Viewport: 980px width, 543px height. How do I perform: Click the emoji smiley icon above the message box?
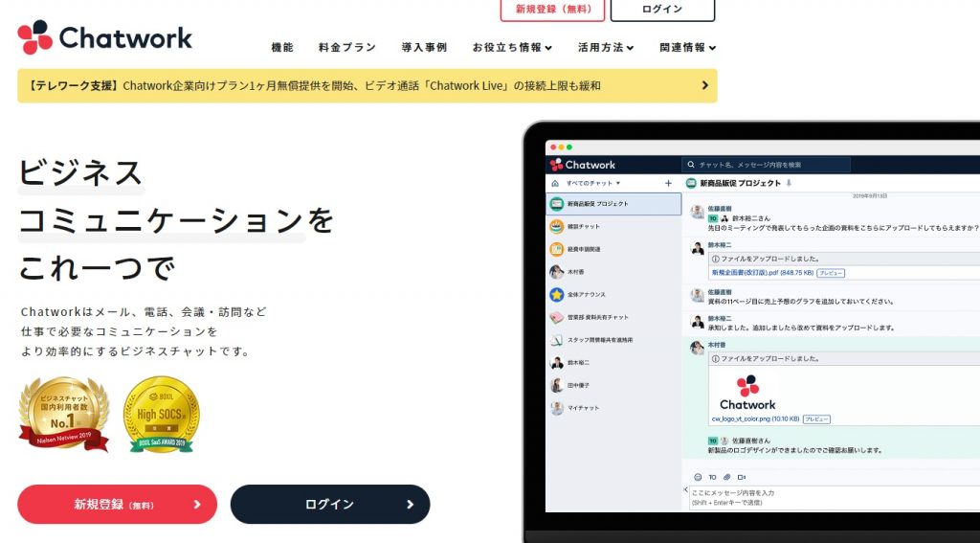point(698,477)
